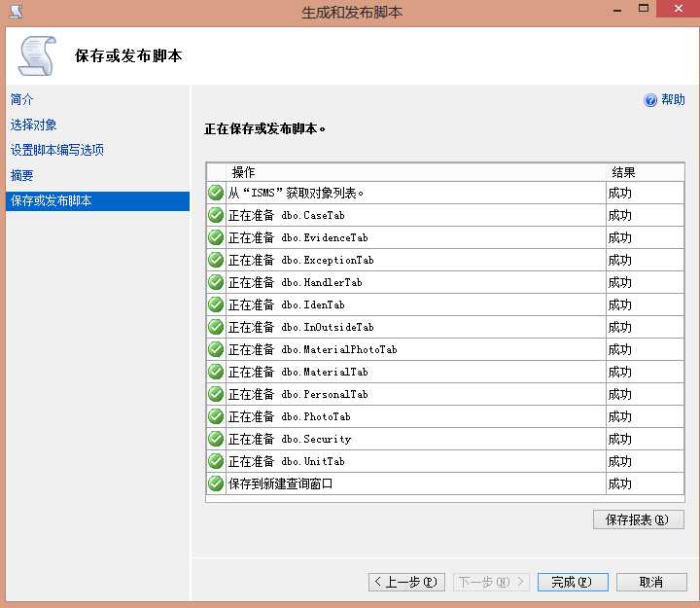Select the row 正在准备 dbo.MaterialTab
Viewport: 700px width, 608px height.
445,372
